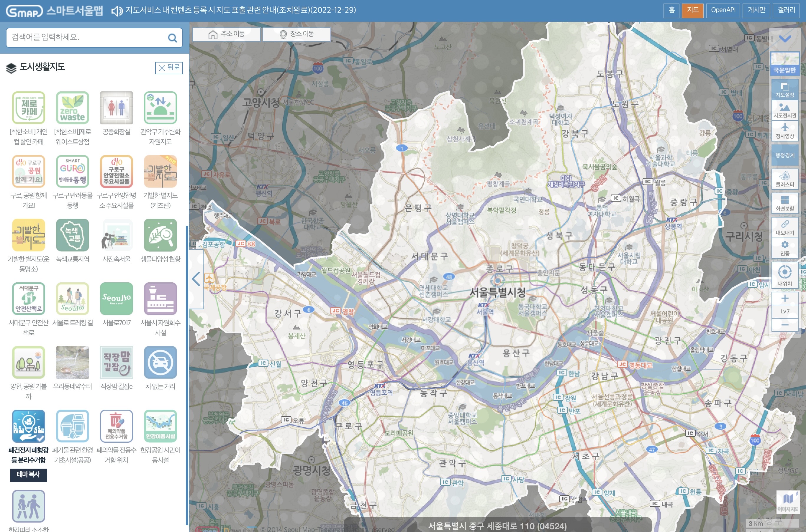Toggle the 행정경계 administrative boundary layer
Screen dimensions: 806x532
coord(784,155)
